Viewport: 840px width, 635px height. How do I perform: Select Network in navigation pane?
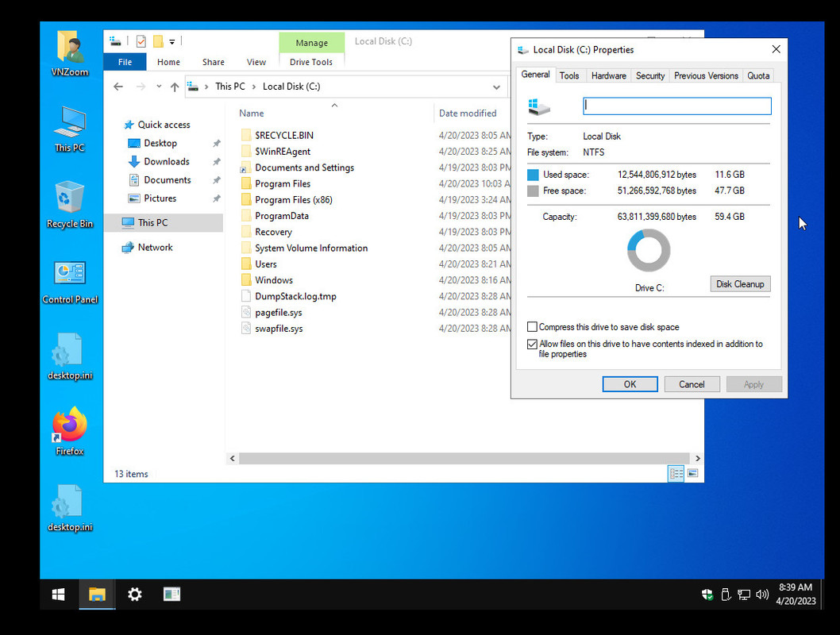(155, 248)
